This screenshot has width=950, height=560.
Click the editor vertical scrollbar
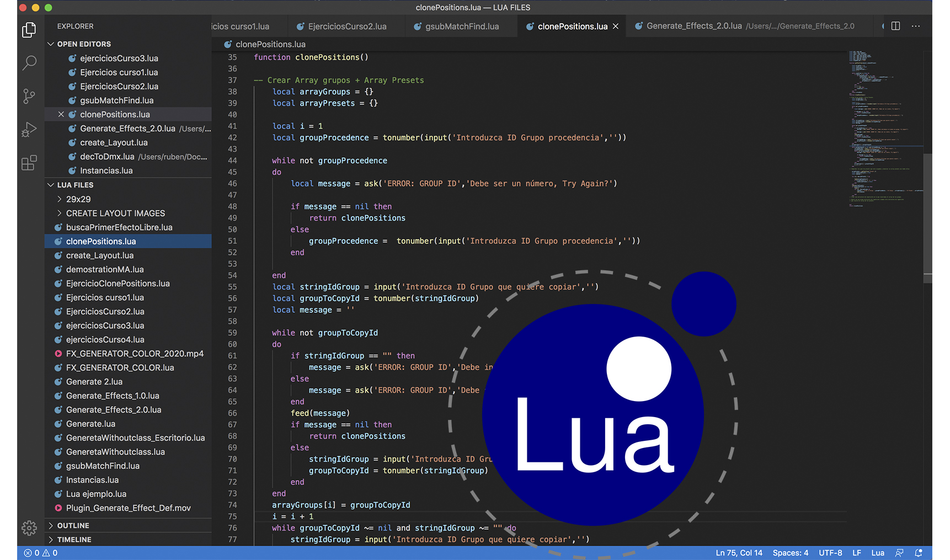coord(928,218)
